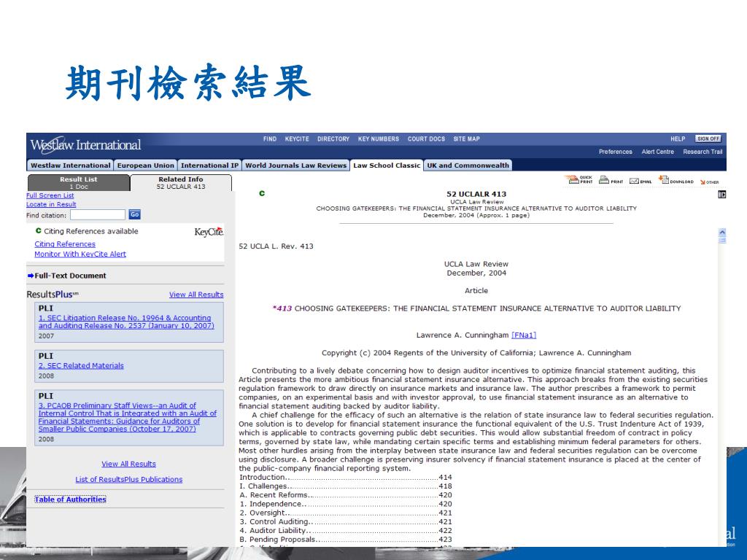This screenshot has height=560, width=747.
Task: Click the table of contents icon at right edge
Action: click(x=721, y=194)
